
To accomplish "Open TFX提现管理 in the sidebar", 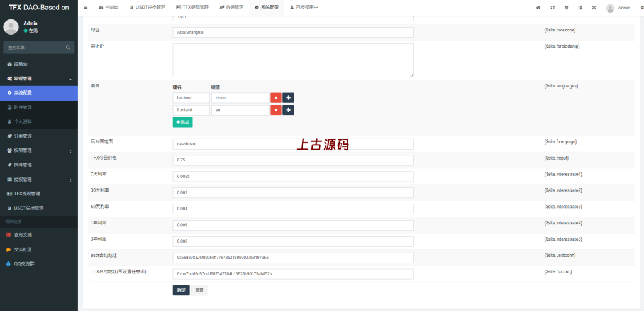I will (x=39, y=194).
